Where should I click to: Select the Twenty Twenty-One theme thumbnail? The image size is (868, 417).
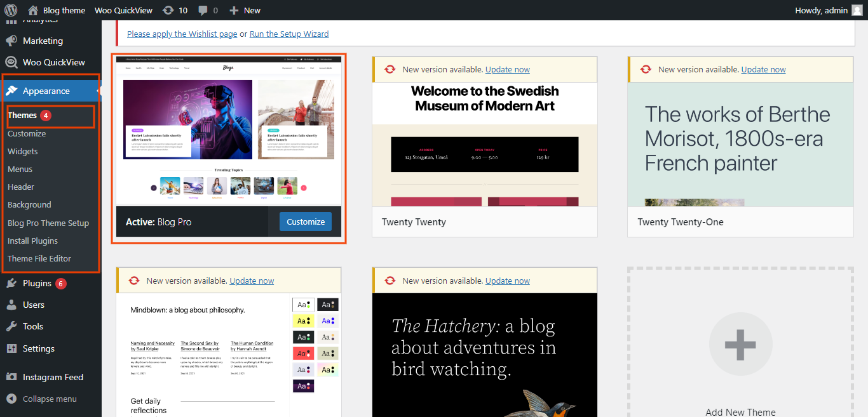pyautogui.click(x=740, y=145)
